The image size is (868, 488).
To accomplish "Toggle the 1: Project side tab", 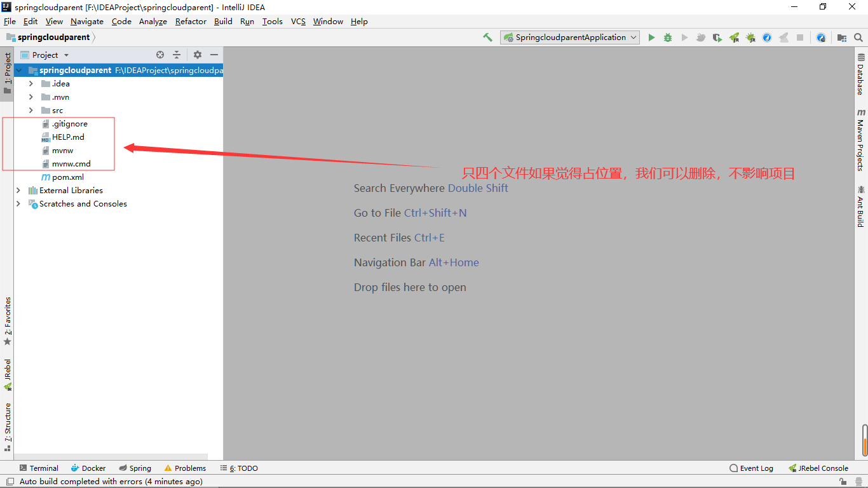I will (8, 73).
